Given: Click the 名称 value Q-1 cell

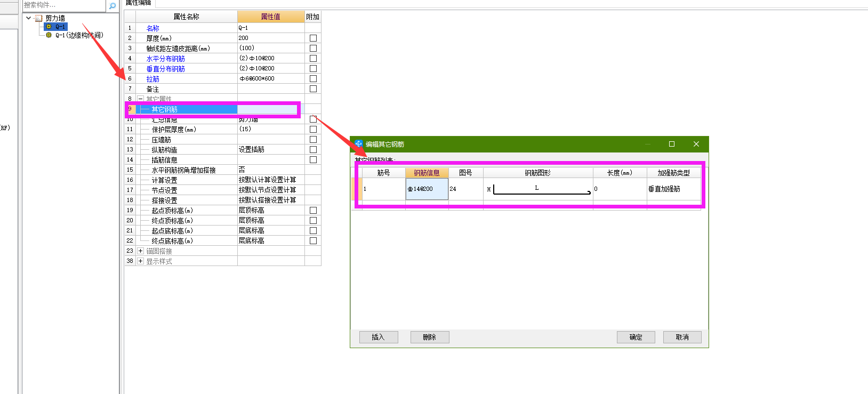Looking at the screenshot, I should pyautogui.click(x=271, y=28).
